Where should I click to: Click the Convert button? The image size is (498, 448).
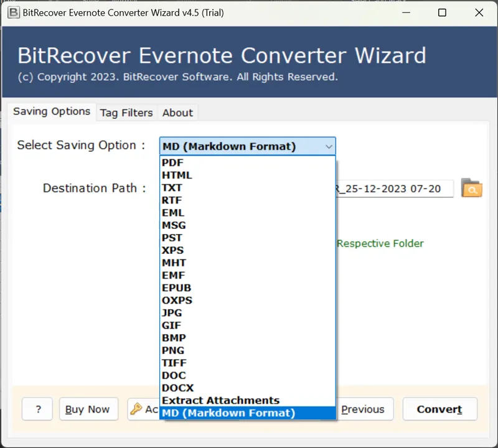(x=439, y=409)
